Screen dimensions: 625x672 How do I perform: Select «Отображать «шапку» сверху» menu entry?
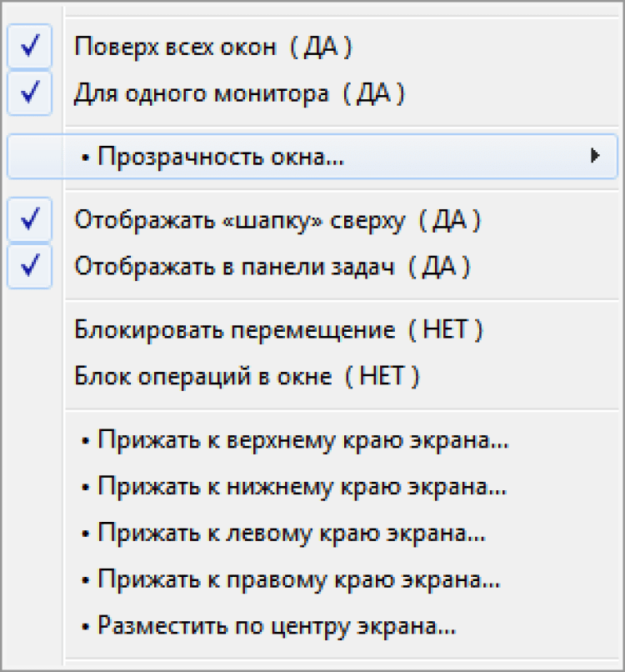pyautogui.click(x=240, y=221)
